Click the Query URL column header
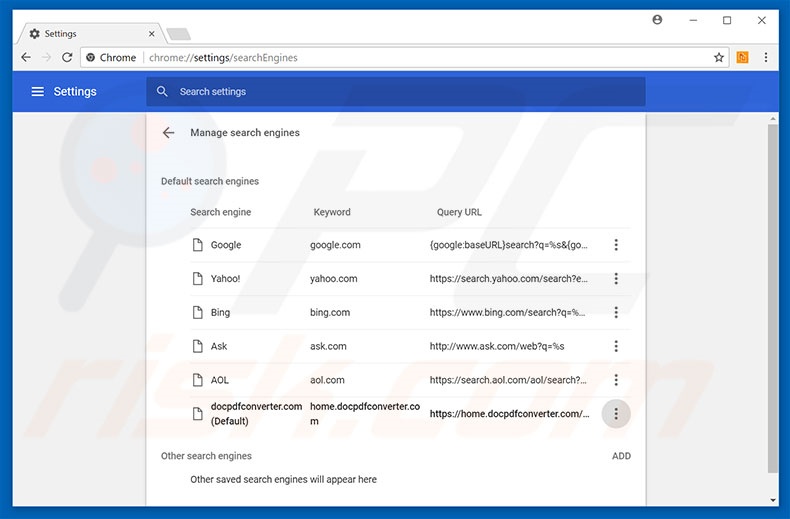 459,212
